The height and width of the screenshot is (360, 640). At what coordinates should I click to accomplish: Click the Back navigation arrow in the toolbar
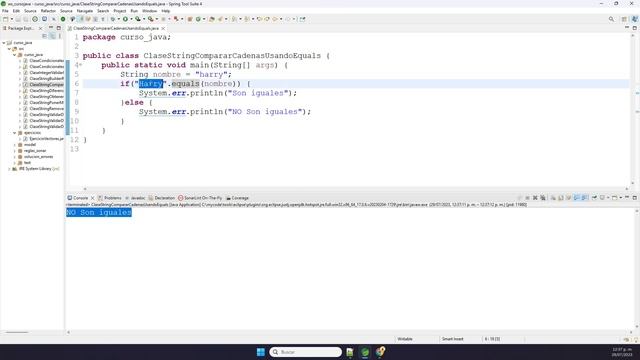tap(275, 19)
